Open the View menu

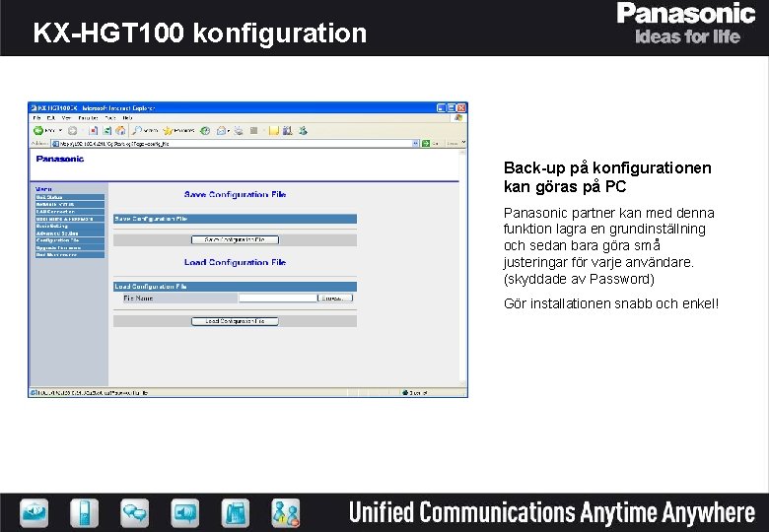pos(66,118)
